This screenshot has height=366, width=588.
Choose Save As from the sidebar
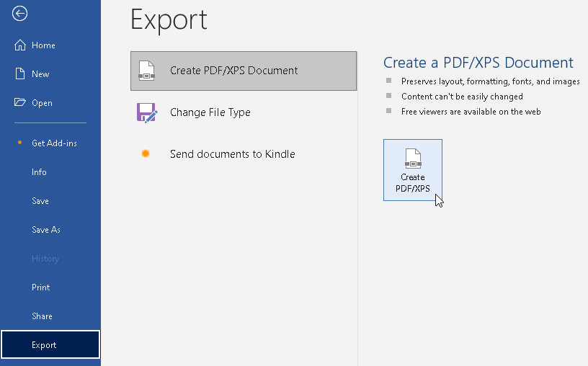coord(46,230)
